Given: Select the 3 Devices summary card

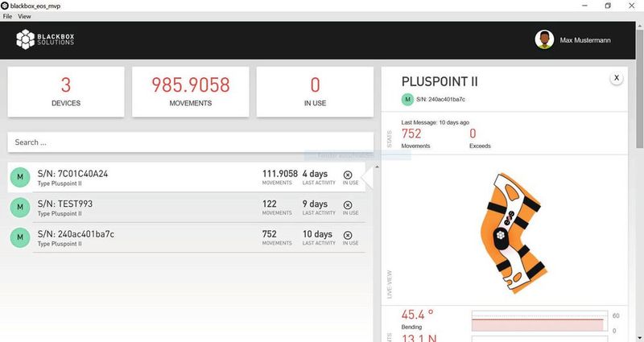Looking at the screenshot, I should 66,92.
